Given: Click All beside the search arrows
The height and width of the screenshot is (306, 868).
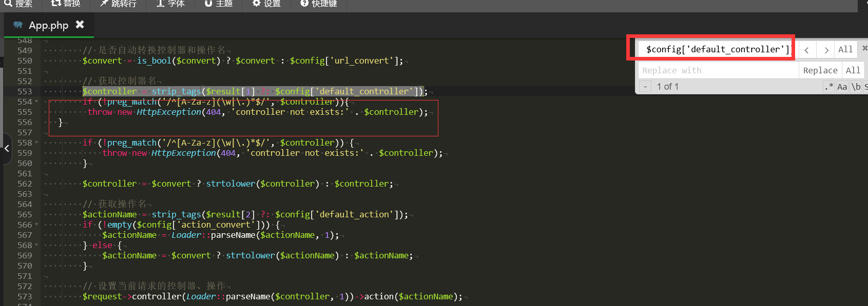Looking at the screenshot, I should (845, 50).
